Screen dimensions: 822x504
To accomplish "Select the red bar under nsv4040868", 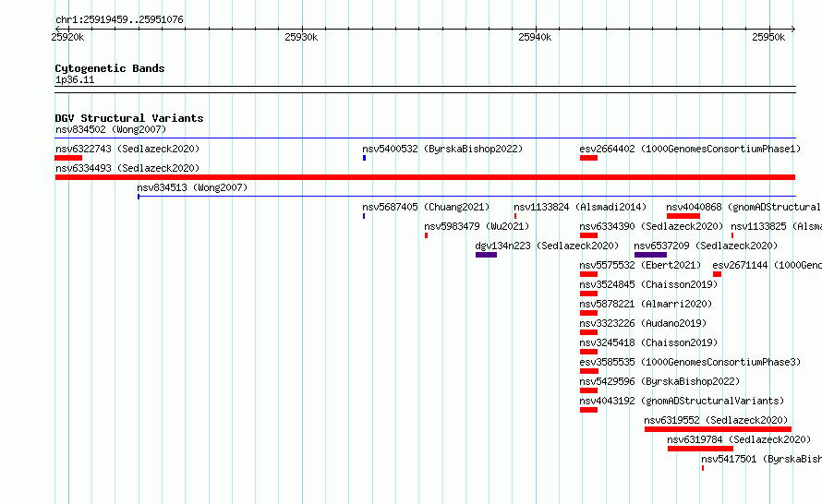I will [683, 216].
